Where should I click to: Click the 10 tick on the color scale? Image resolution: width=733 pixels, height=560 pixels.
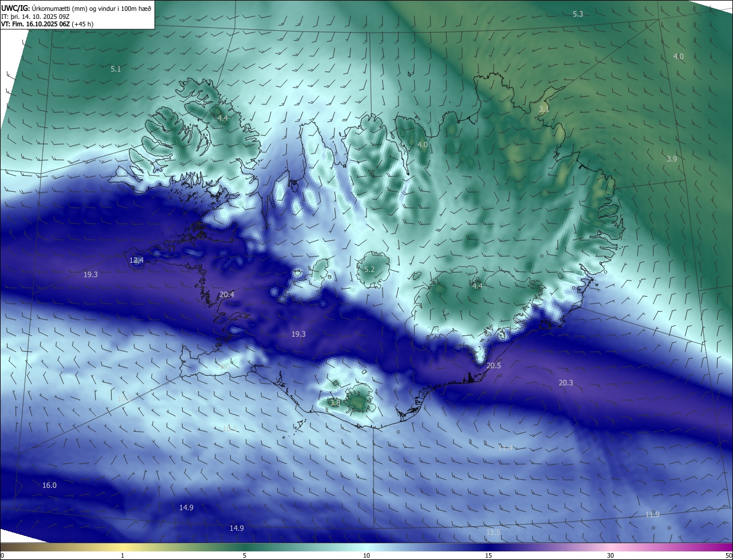(x=366, y=555)
